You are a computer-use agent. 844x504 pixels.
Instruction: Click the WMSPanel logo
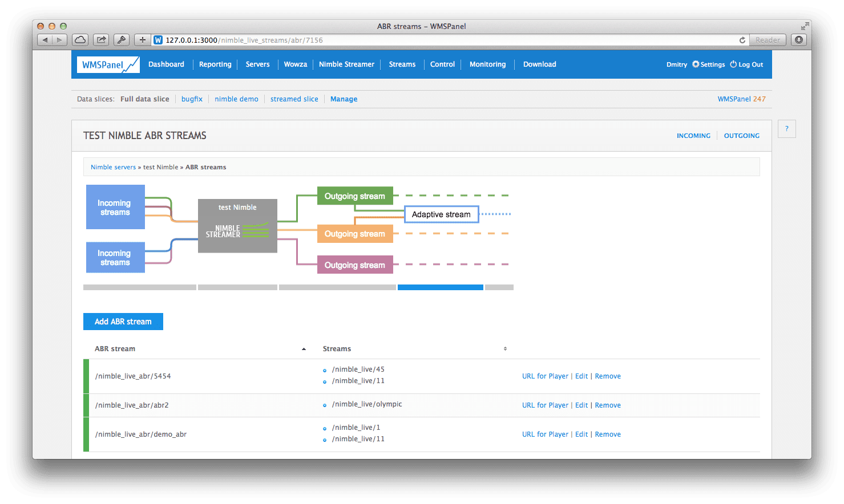pyautogui.click(x=109, y=64)
